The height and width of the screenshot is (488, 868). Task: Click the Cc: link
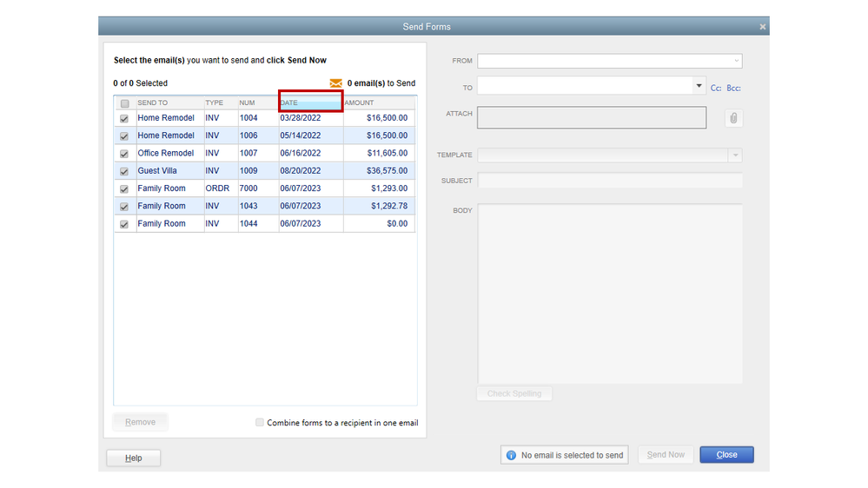tap(716, 88)
